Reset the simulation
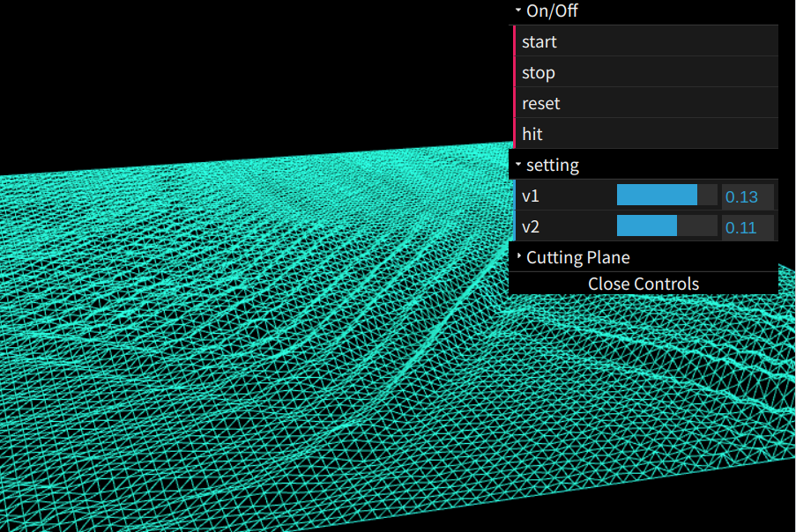 coord(646,103)
